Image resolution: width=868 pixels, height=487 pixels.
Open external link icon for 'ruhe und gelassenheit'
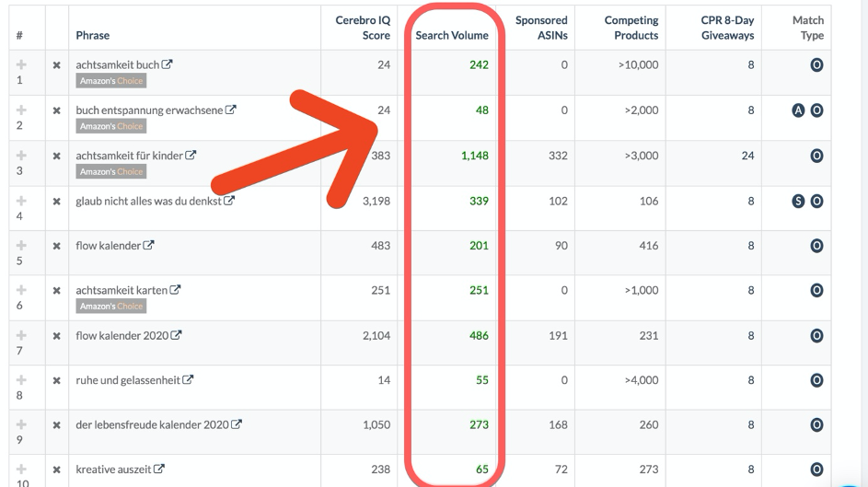pos(188,379)
